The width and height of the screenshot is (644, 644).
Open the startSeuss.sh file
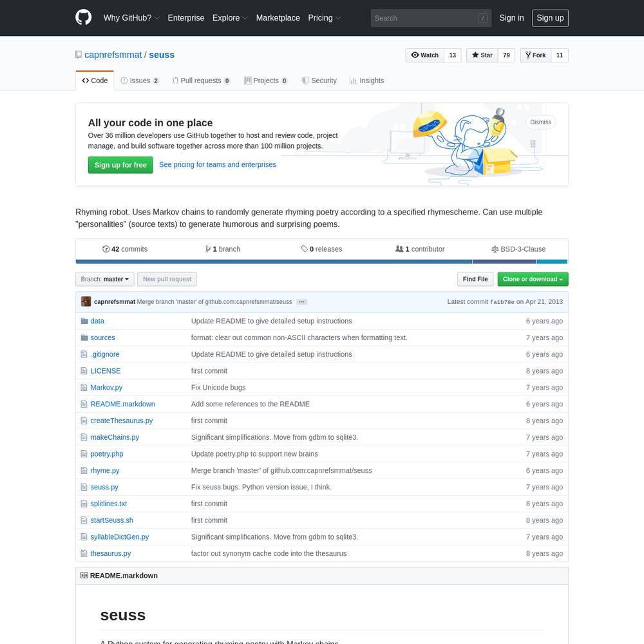click(x=111, y=520)
